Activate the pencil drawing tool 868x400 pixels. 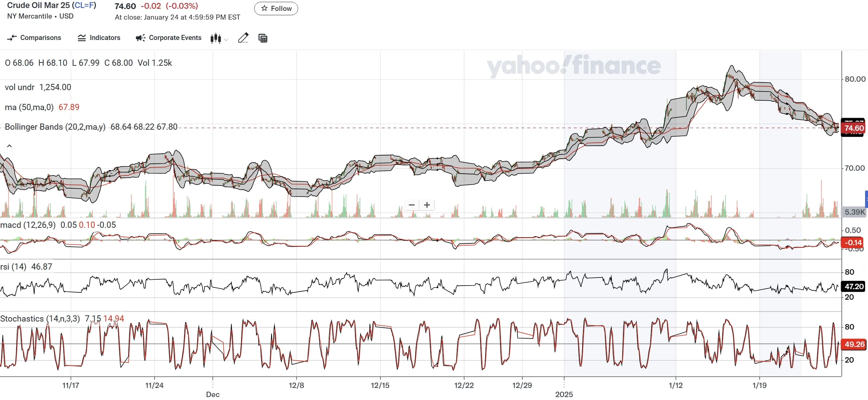click(x=243, y=38)
